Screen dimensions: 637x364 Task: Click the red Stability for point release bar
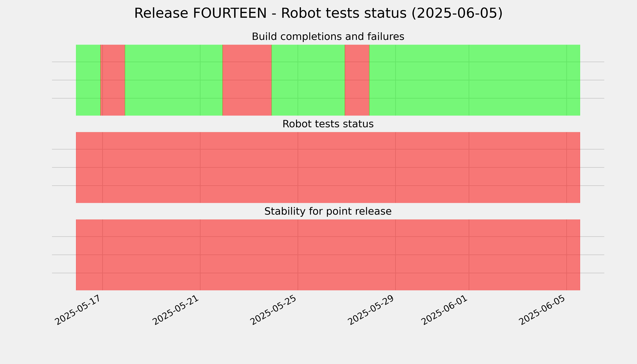pyautogui.click(x=328, y=255)
